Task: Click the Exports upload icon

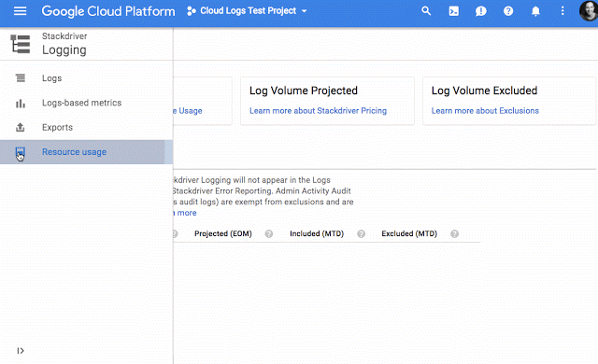Action: (21, 127)
